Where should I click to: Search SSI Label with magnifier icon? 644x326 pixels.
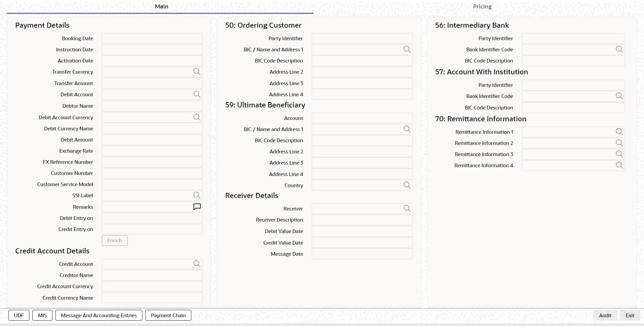(197, 195)
